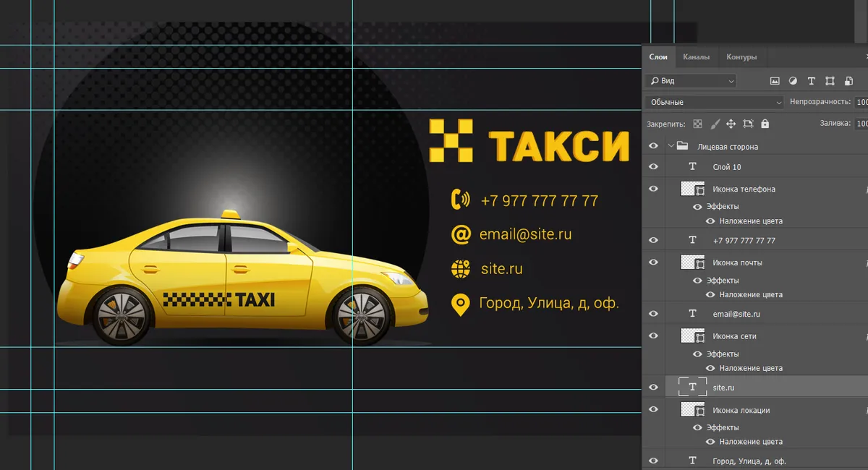Filter layers by smart objects icon

[848, 81]
